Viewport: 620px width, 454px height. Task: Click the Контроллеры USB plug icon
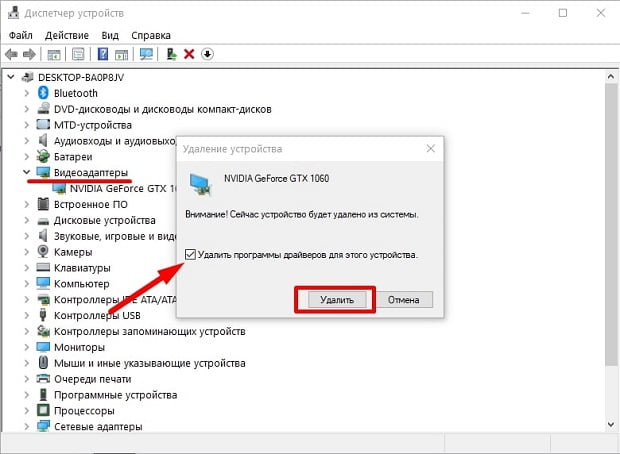(x=43, y=315)
